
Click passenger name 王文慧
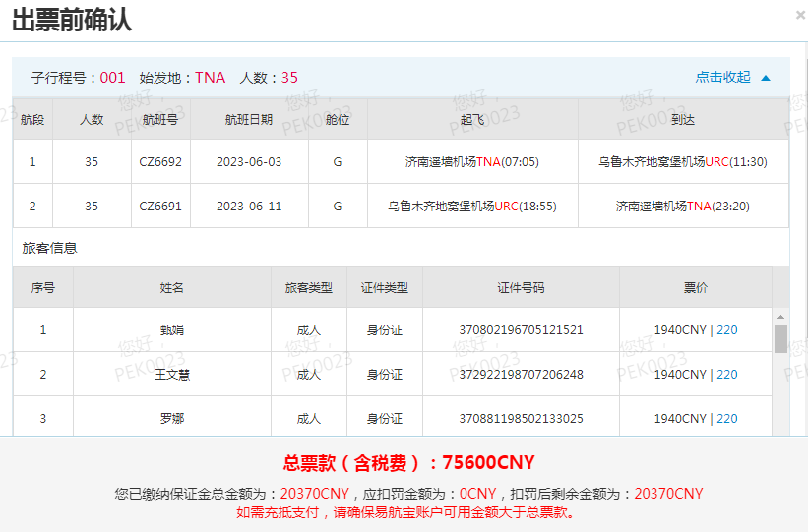172,375
